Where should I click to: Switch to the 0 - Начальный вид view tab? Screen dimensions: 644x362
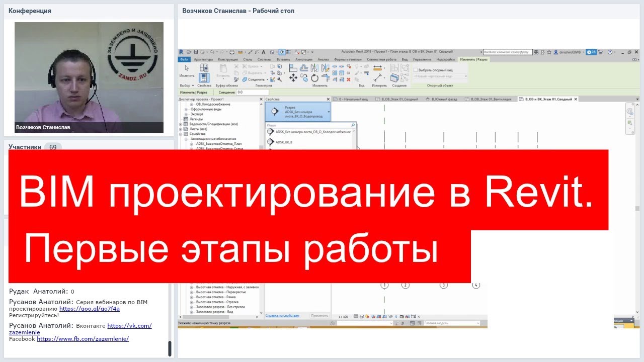(x=351, y=99)
